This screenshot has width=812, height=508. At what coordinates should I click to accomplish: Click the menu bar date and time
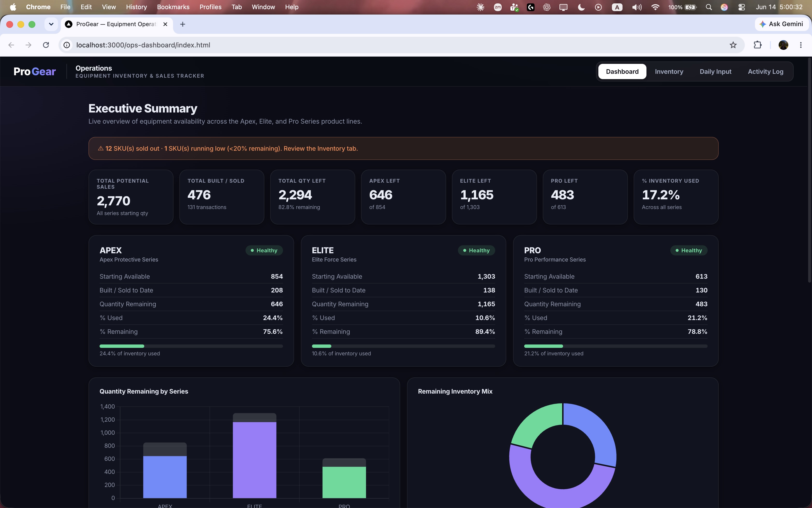point(779,7)
